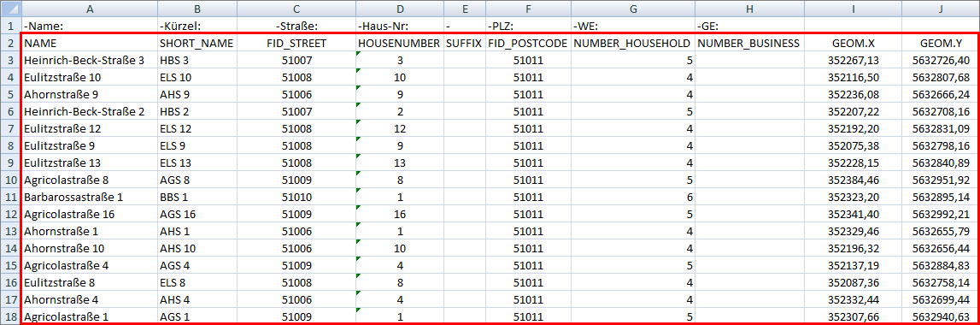The image size is (980, 325).
Task: Select row 1 header
Action: click(10, 27)
